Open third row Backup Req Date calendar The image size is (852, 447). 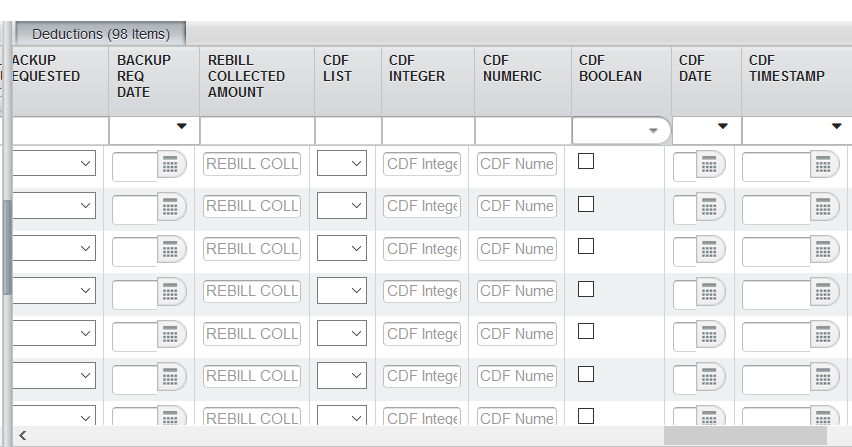171,250
